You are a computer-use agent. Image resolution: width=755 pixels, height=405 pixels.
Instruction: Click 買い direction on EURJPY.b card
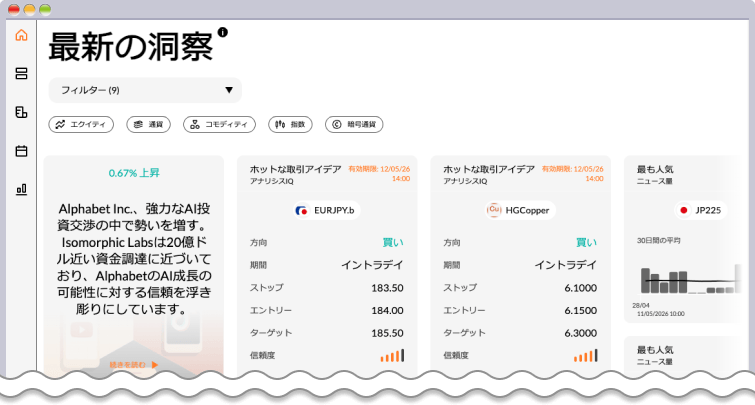(x=393, y=243)
